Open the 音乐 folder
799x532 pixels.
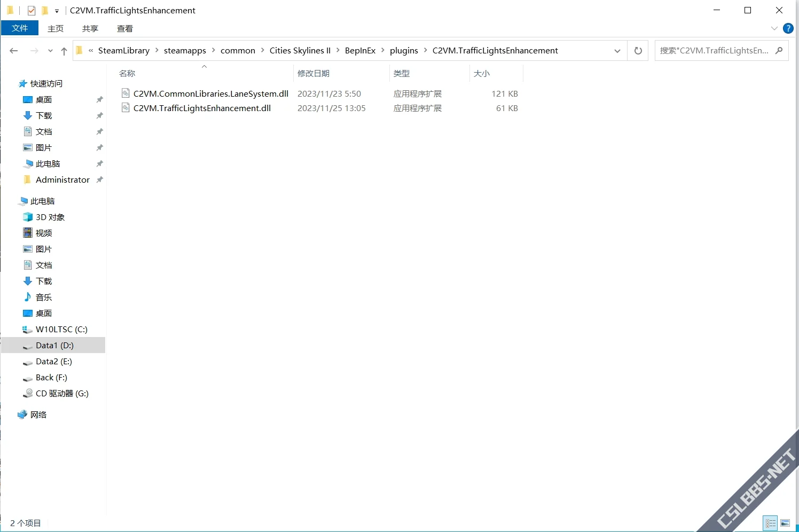tap(44, 298)
